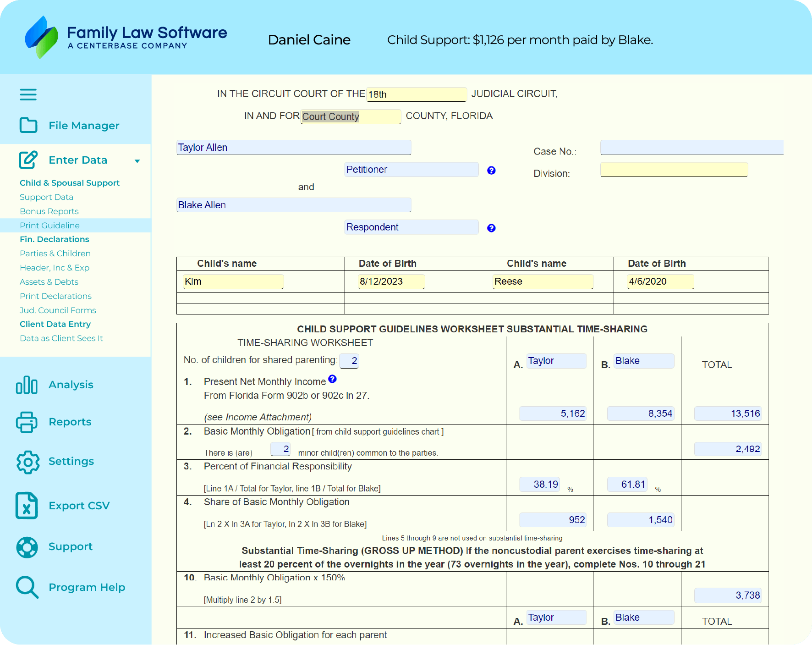Viewport: 812px width, 645px height.
Task: Select Support Data in sidebar
Action: click(46, 197)
